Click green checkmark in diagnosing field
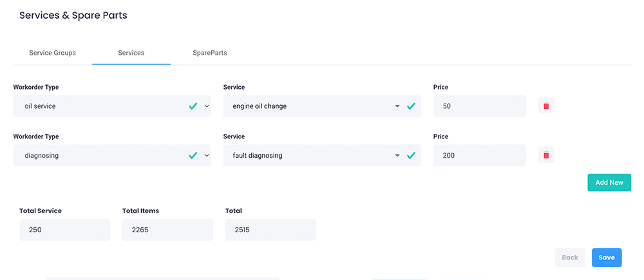644x280 pixels. click(x=193, y=155)
